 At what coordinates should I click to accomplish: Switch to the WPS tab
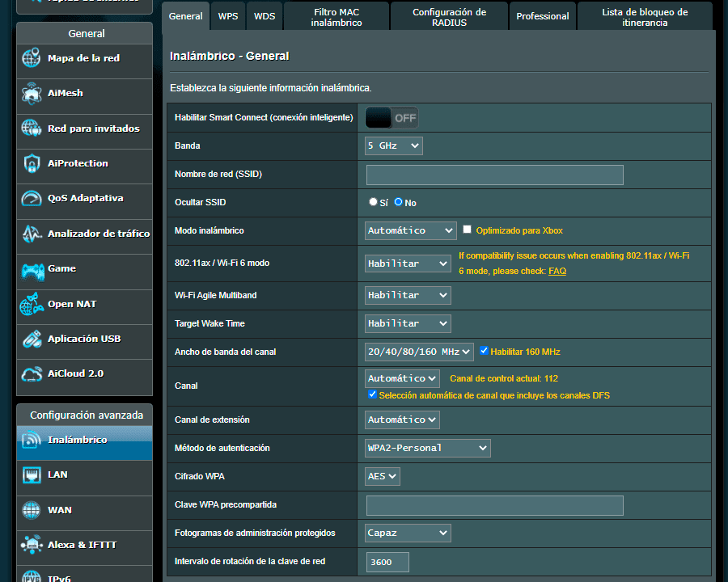[x=228, y=16]
